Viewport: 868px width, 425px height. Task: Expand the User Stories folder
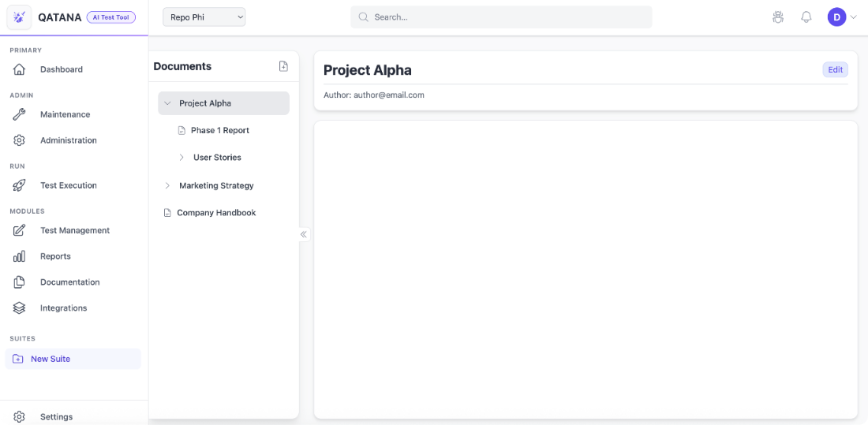181,158
